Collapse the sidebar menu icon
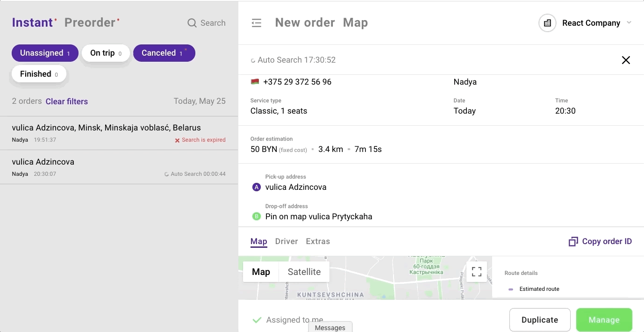Image resolution: width=644 pixels, height=332 pixels. [x=256, y=23]
